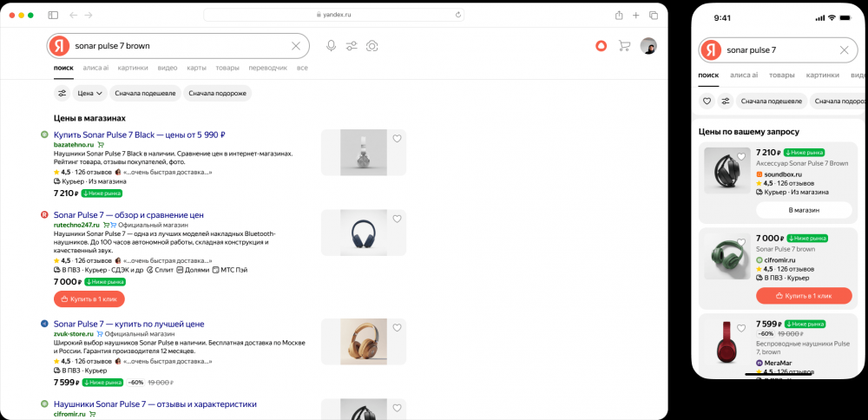The image size is (868, 420).
Task: Favorite the tan headphones result heart
Action: 397,328
